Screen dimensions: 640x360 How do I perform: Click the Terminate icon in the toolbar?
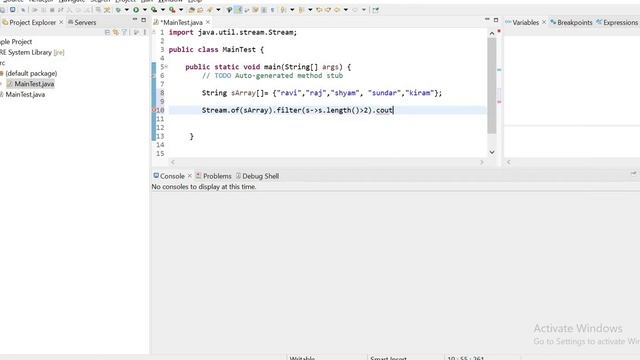click(52, 10)
